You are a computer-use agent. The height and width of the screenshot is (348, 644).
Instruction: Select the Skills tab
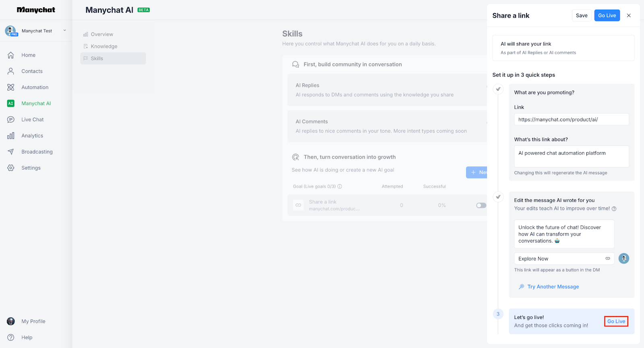[97, 58]
